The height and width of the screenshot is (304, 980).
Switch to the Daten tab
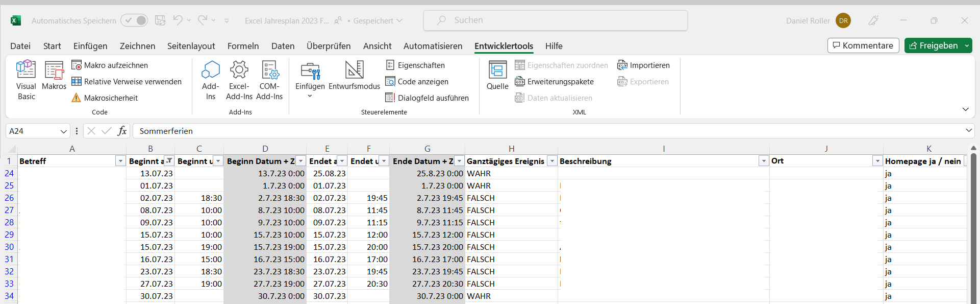[283, 46]
